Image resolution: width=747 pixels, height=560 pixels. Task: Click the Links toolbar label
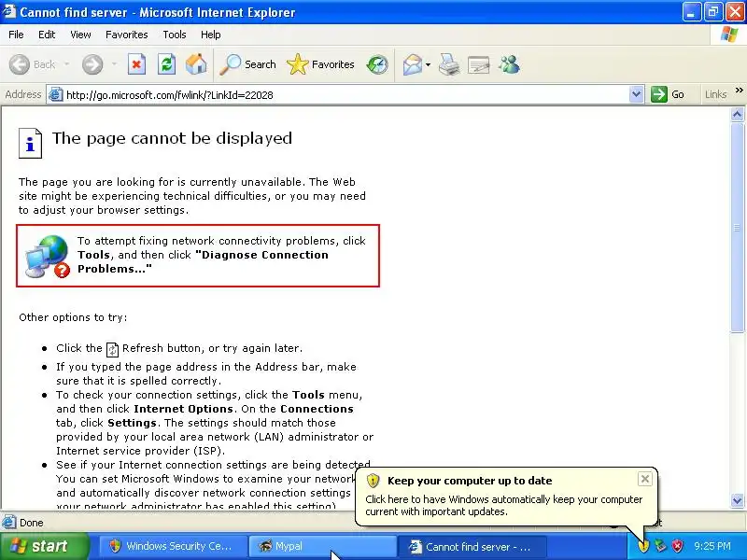pyautogui.click(x=715, y=94)
